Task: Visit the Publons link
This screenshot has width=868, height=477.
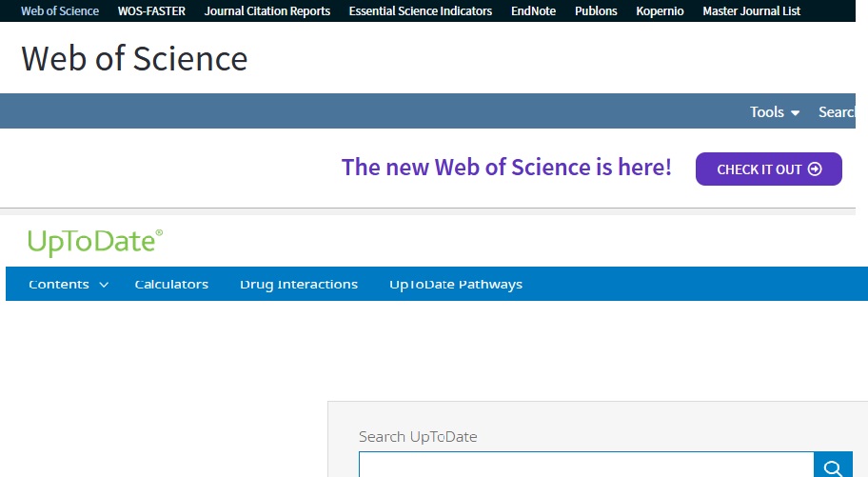Action: (x=596, y=11)
